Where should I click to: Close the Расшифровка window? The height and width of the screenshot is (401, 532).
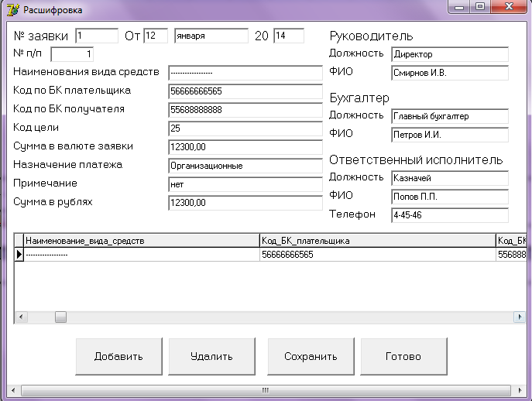click(510, 7)
